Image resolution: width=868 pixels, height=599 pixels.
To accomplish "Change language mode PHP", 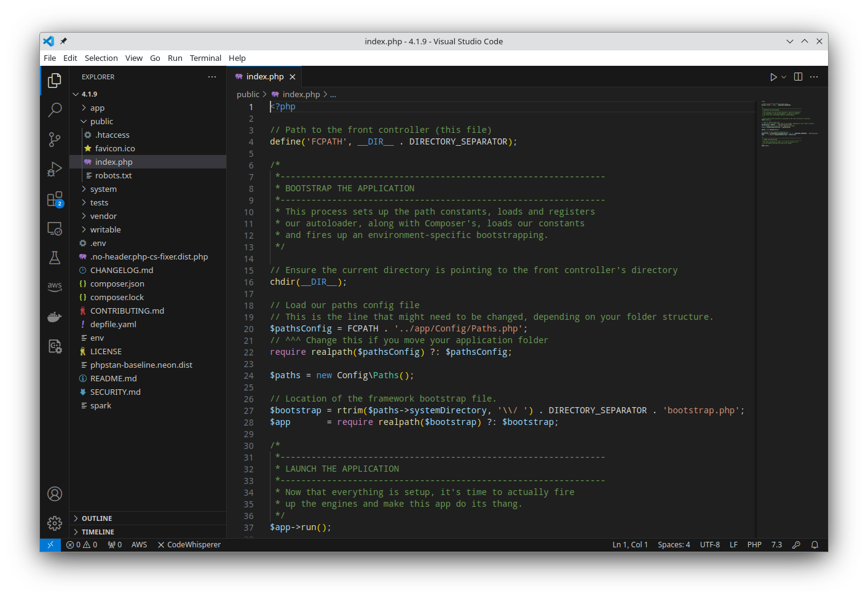I will click(754, 545).
